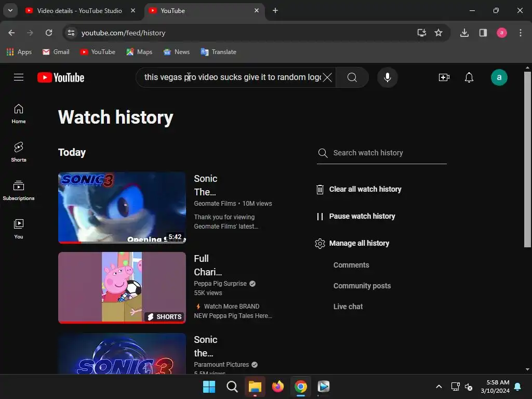Open Chrome downloads icon
Screen dimensions: 532x399
click(x=464, y=33)
